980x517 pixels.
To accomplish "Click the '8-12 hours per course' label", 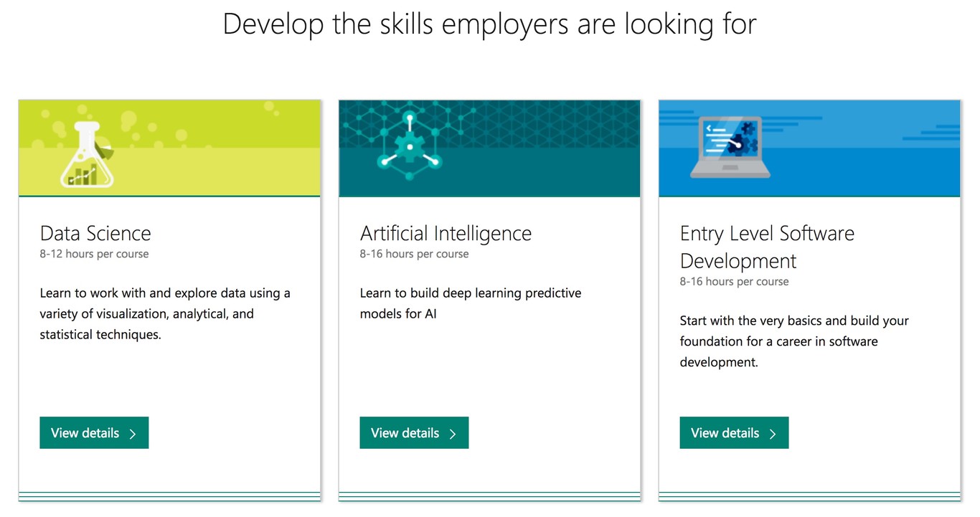I will pos(95,254).
